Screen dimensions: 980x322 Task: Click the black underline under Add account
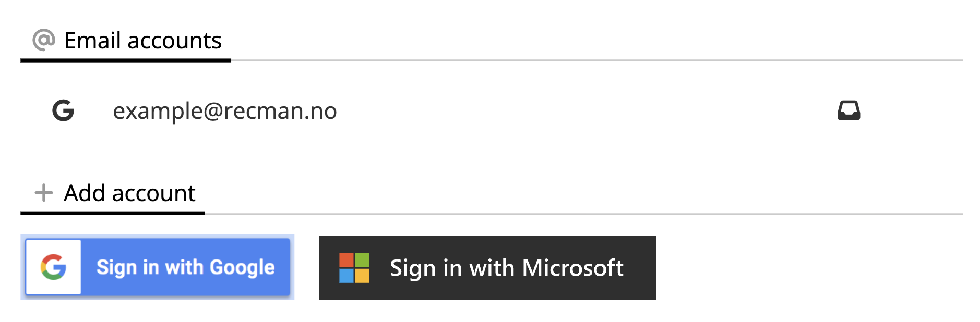pos(112,213)
